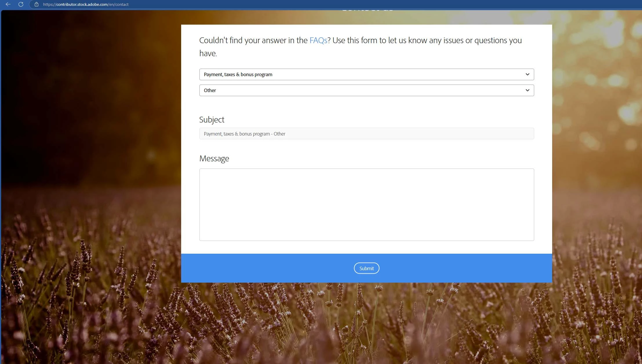
Task: Focus the Subject input field
Action: pyautogui.click(x=366, y=134)
